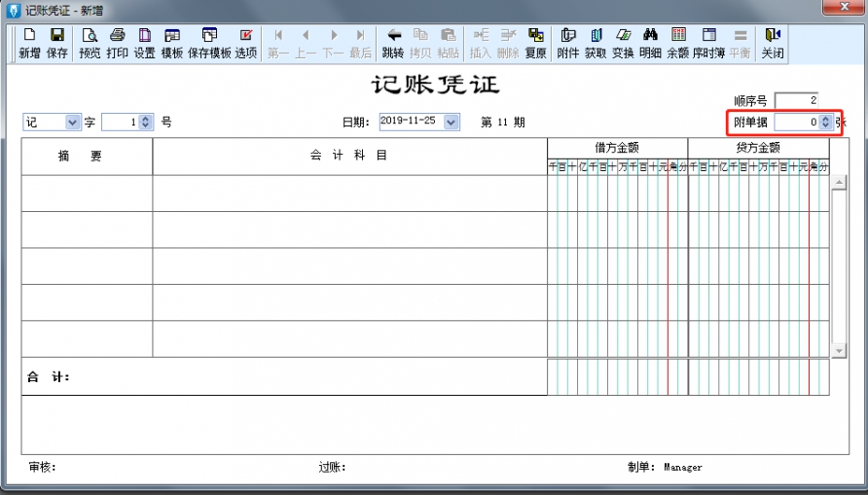Click the 拷贝 copy icon
The width and height of the screenshot is (868, 495).
pyautogui.click(x=420, y=43)
